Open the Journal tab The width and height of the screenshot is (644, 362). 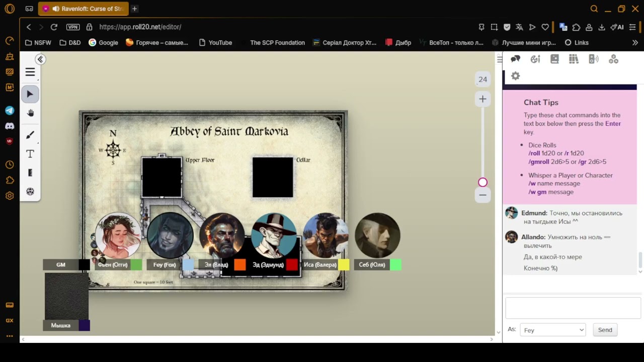pyautogui.click(x=554, y=59)
